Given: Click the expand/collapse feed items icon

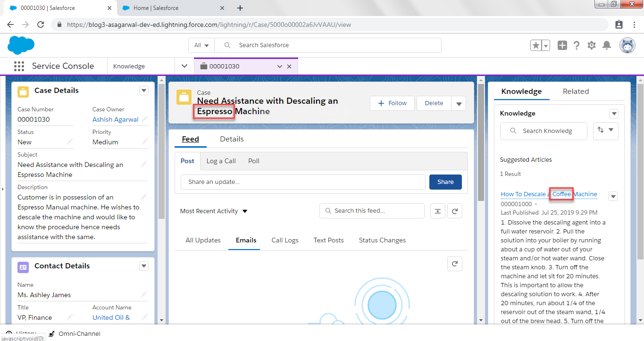Looking at the screenshot, I should click(438, 211).
